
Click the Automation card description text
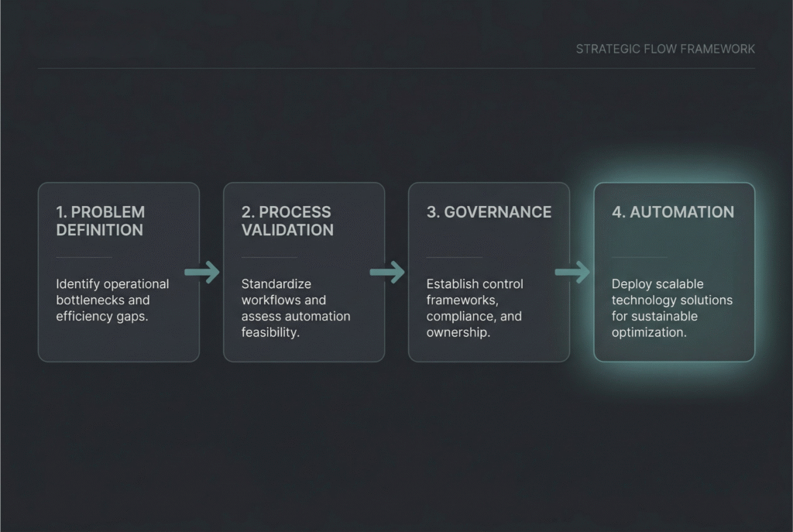coord(671,307)
